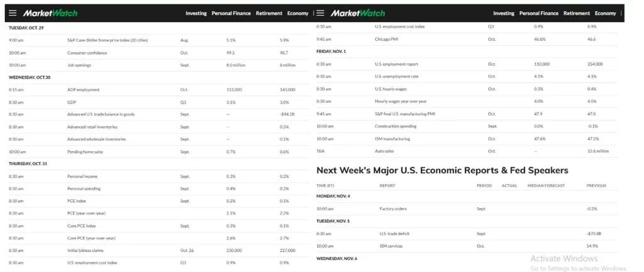Click the '254,000' previous employment value

click(595, 65)
